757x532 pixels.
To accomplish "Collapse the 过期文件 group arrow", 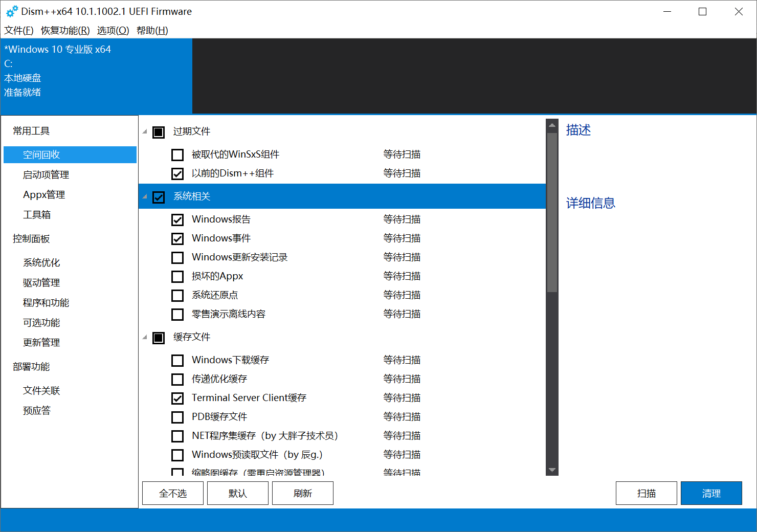I will [145, 132].
